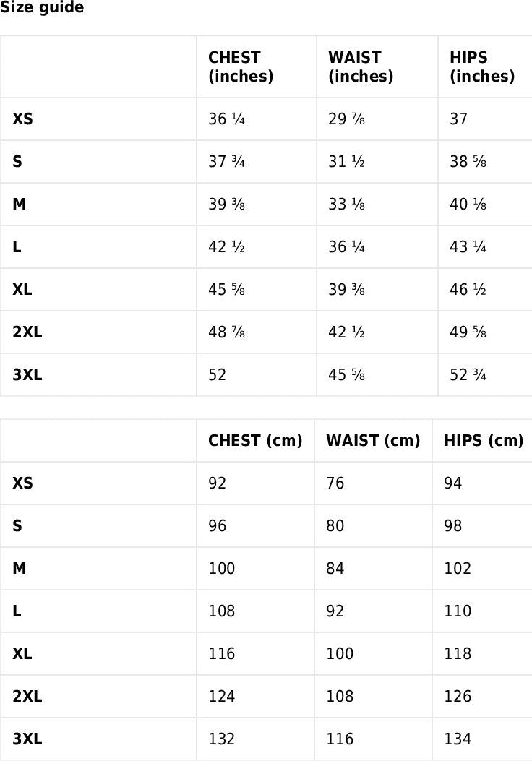Click the CHEST (cm) column header

(255, 441)
